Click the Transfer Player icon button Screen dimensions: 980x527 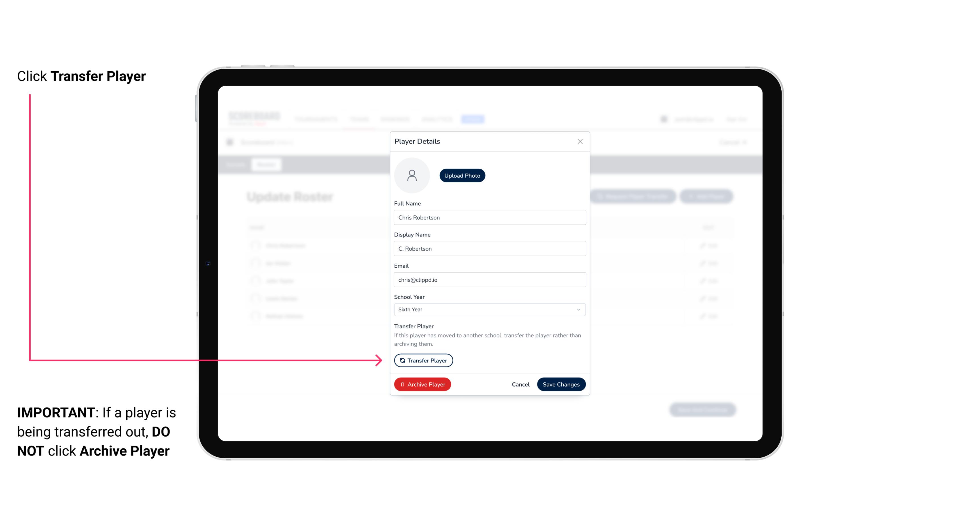pyautogui.click(x=423, y=360)
